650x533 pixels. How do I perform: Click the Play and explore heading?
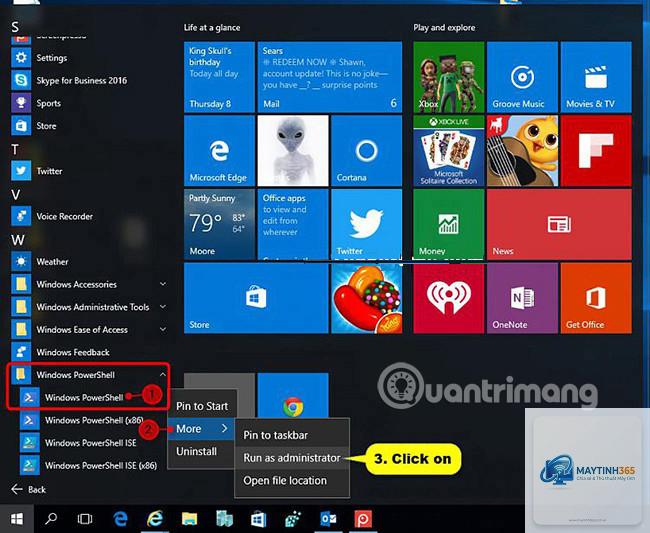(444, 28)
